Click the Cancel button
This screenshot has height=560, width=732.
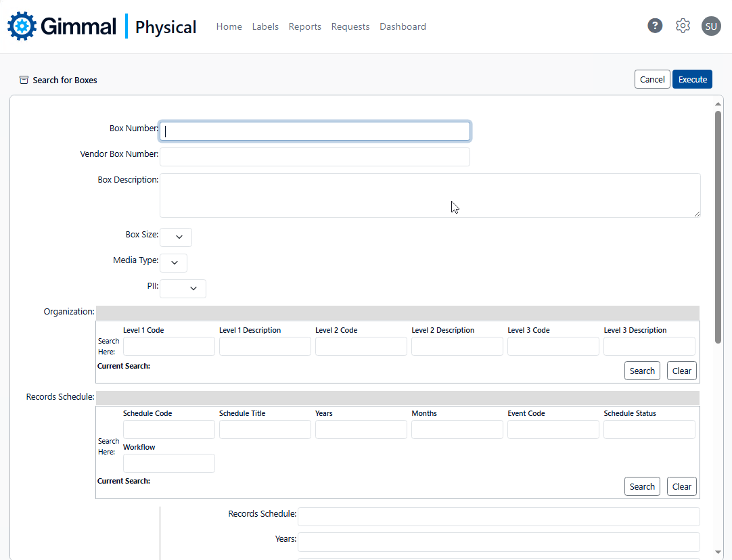point(652,79)
